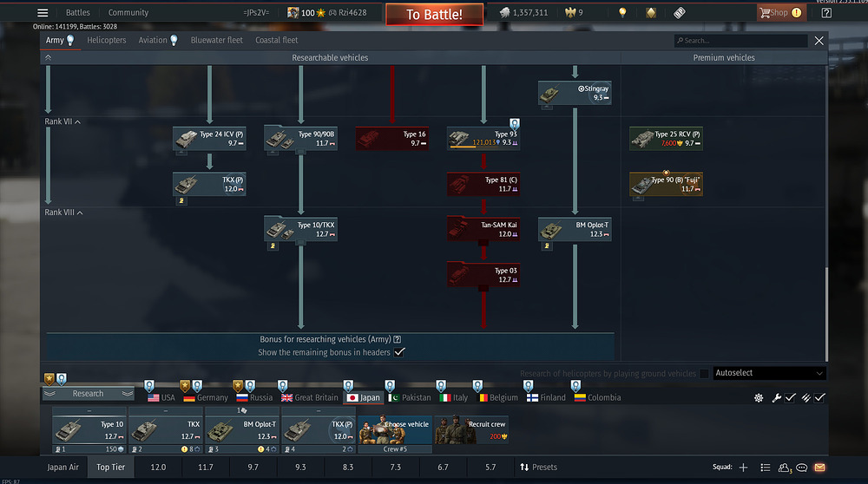Select the Germany nation tab

coord(206,398)
